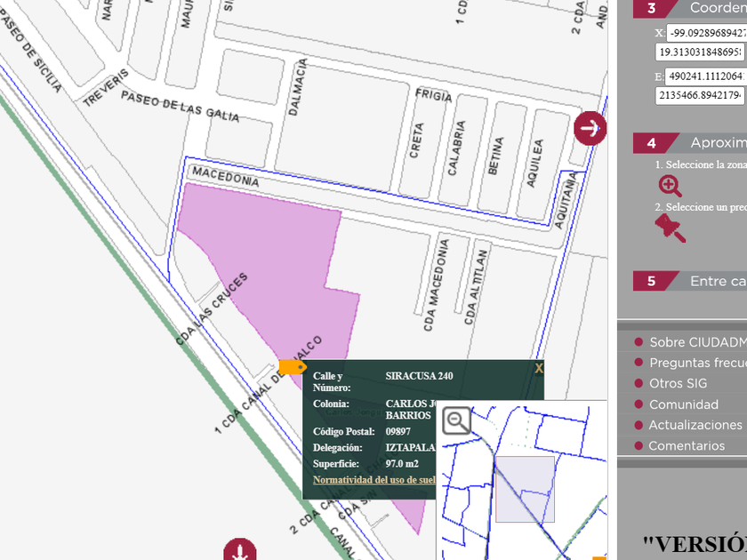The width and height of the screenshot is (747, 560).
Task: Click the X longitude coordinate field
Action: point(706,34)
